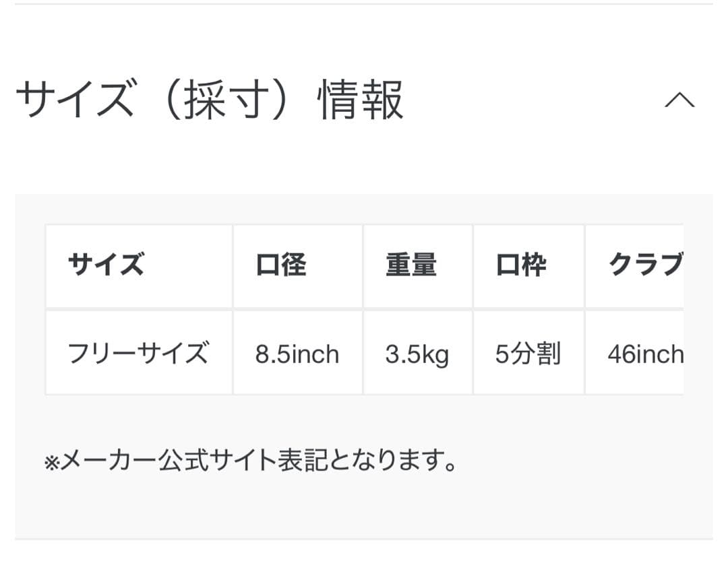Click the サイズ column header
Image resolution: width=728 pixels, height=584 pixels.
pos(104,265)
